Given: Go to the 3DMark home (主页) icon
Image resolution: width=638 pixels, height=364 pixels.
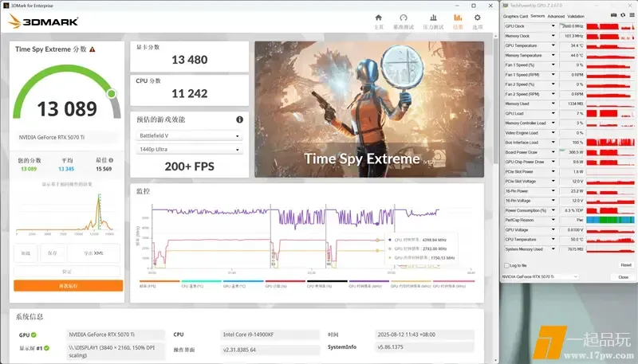Looking at the screenshot, I should click(x=378, y=18).
